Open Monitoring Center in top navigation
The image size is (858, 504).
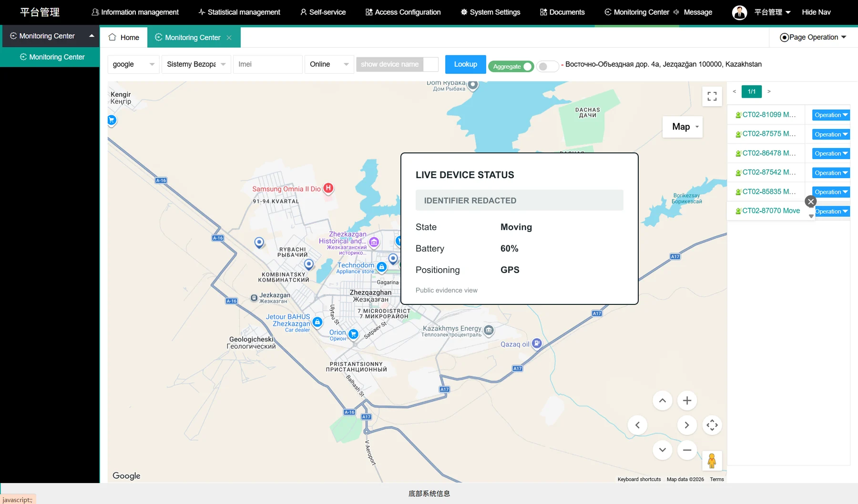(x=636, y=12)
